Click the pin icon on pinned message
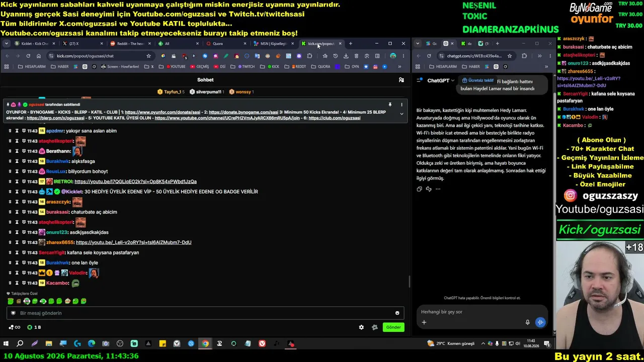 click(x=390, y=105)
